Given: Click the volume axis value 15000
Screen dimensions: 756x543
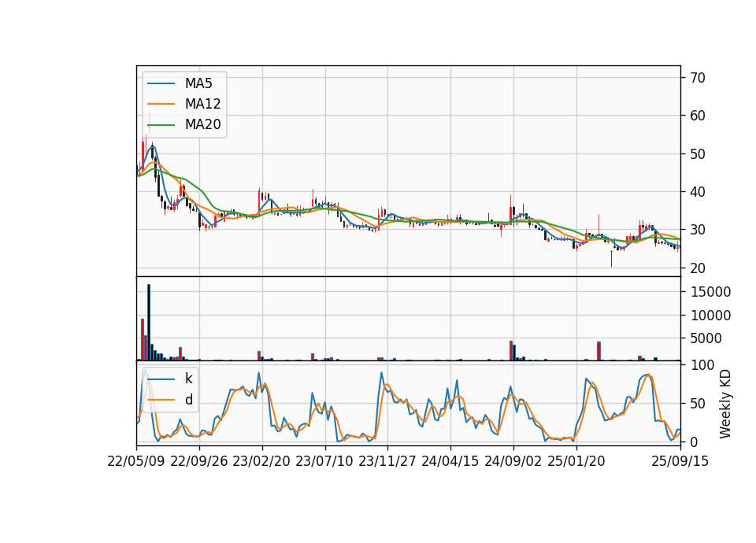Looking at the screenshot, I should point(710,292).
